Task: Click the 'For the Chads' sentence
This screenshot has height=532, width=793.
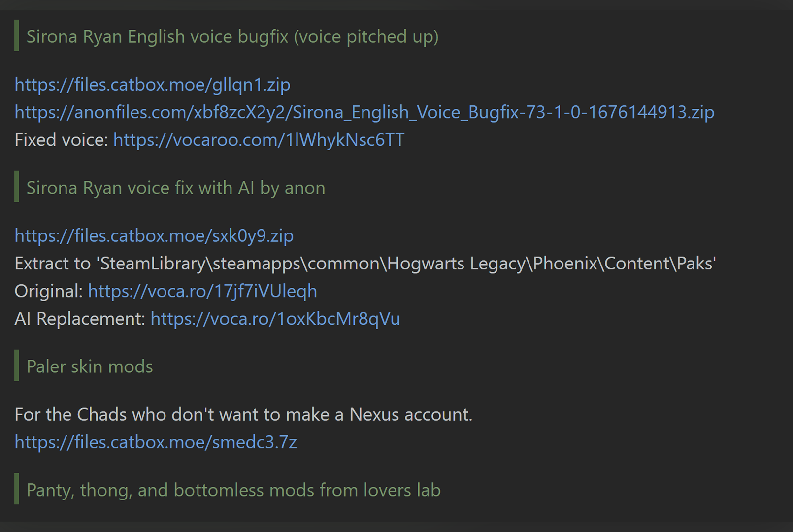Action: (x=244, y=415)
